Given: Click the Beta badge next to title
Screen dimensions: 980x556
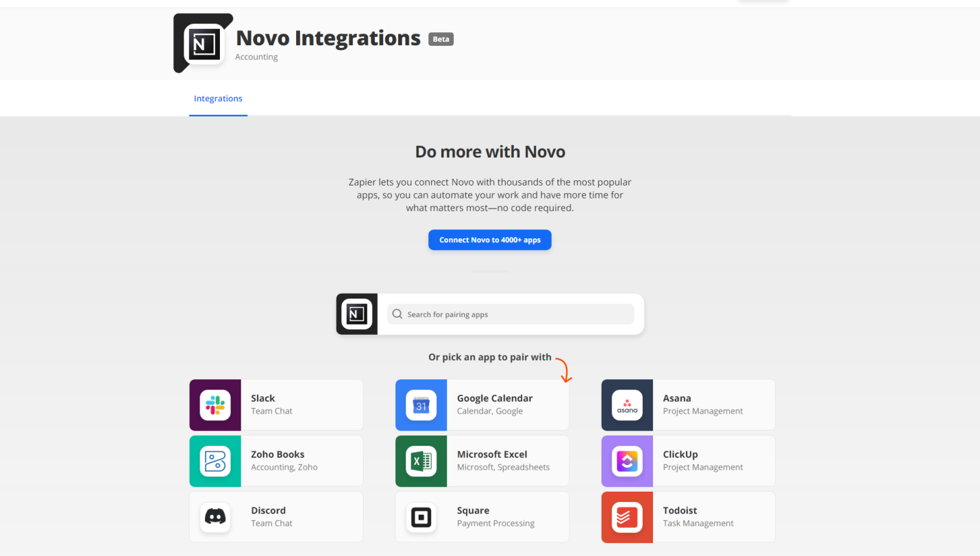Looking at the screenshot, I should click(x=441, y=39).
